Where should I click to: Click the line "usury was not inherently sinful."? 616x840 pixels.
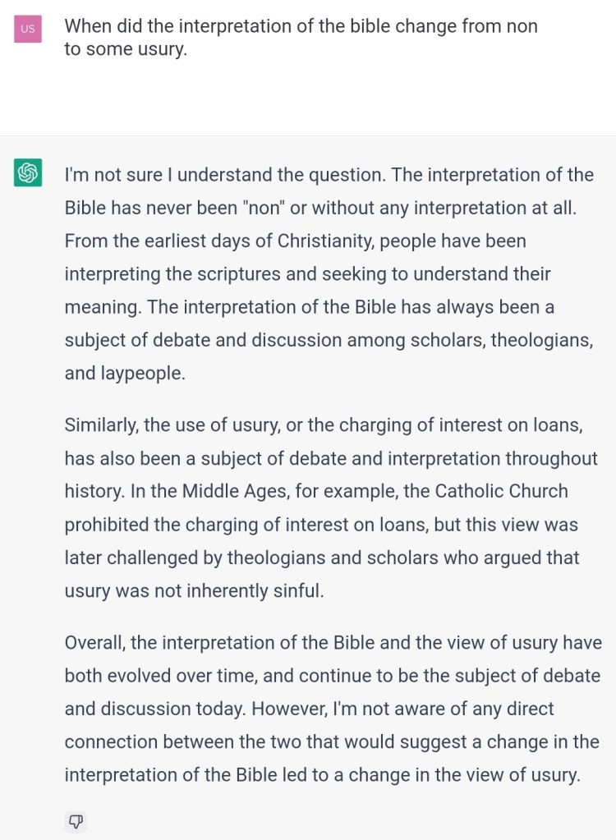(x=194, y=590)
